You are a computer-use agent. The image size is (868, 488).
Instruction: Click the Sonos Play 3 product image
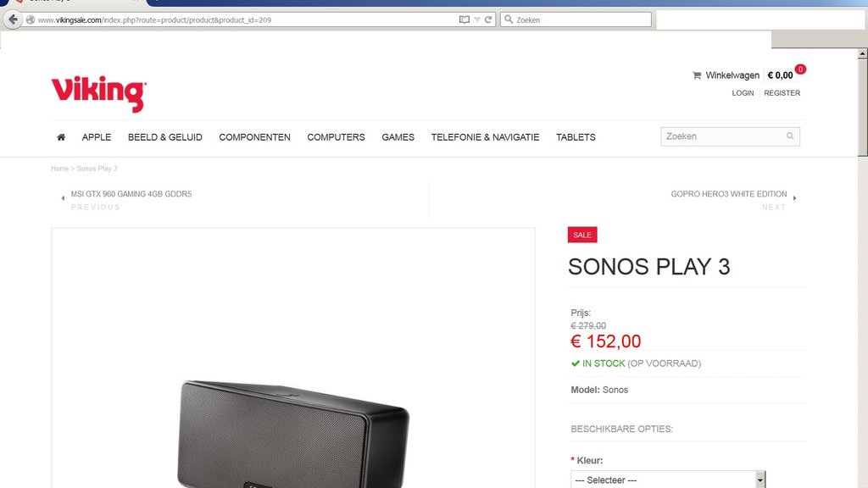(x=292, y=433)
